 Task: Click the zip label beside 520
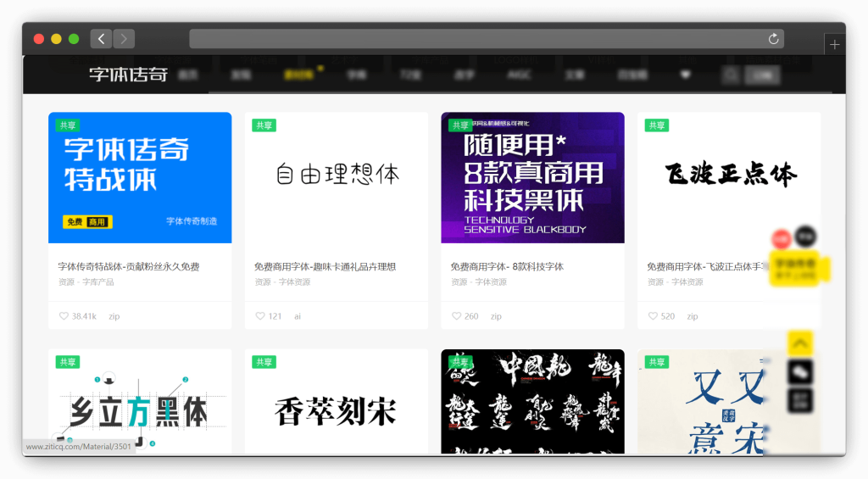click(x=693, y=316)
